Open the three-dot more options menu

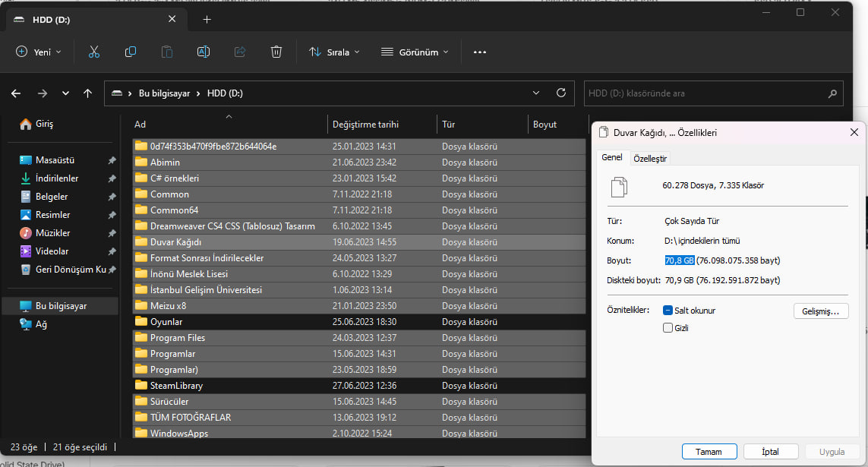pyautogui.click(x=479, y=52)
